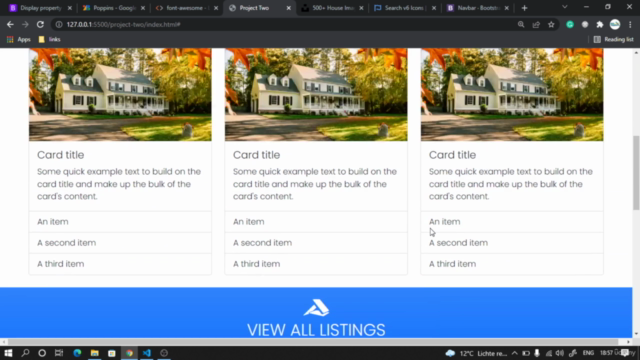Click A second item in first card
The height and width of the screenshot is (360, 640).
pyautogui.click(x=120, y=243)
